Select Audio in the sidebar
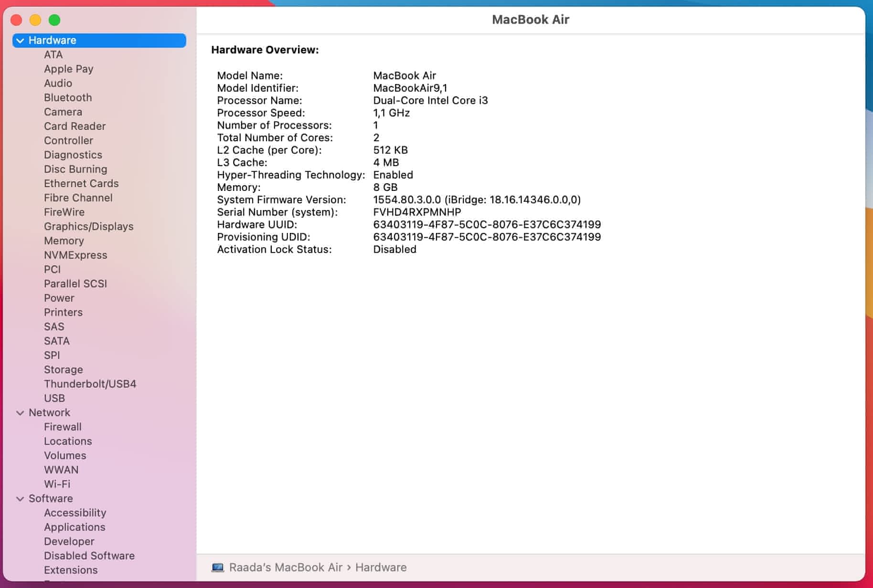The image size is (873, 588). pos(58,84)
